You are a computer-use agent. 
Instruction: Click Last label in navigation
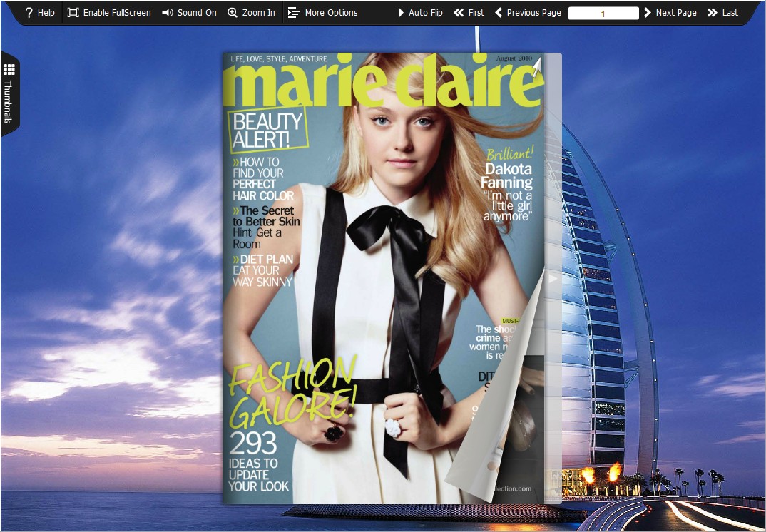730,13
